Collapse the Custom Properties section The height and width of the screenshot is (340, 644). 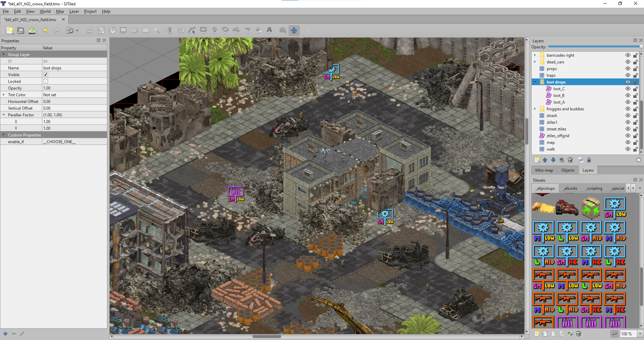pos(4,135)
